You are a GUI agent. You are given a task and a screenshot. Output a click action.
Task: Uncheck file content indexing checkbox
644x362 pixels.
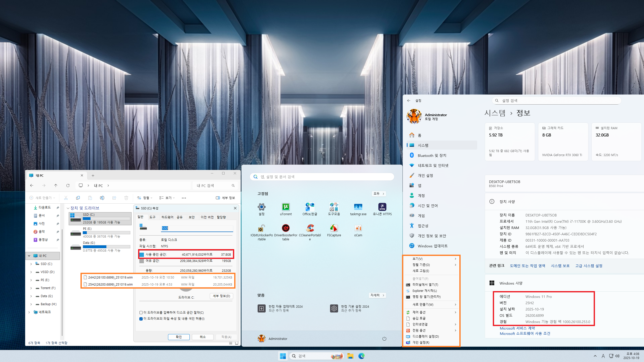141,319
